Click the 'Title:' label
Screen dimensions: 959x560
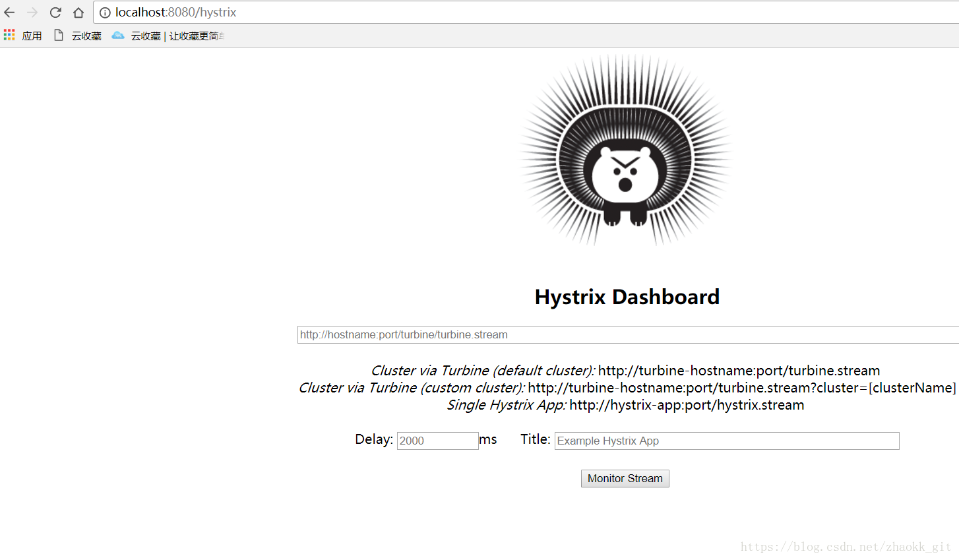[536, 439]
